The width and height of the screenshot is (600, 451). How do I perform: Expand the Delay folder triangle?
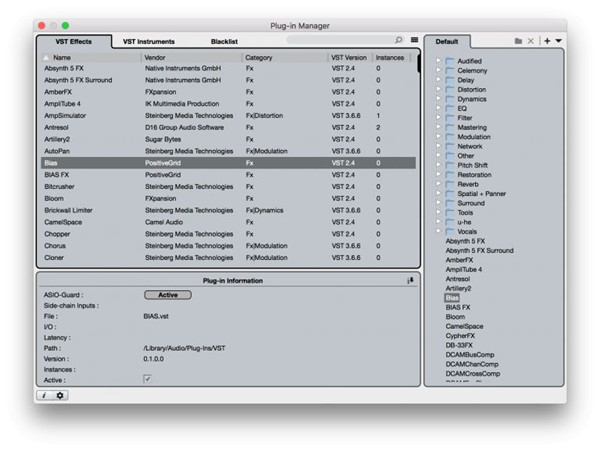(439, 80)
